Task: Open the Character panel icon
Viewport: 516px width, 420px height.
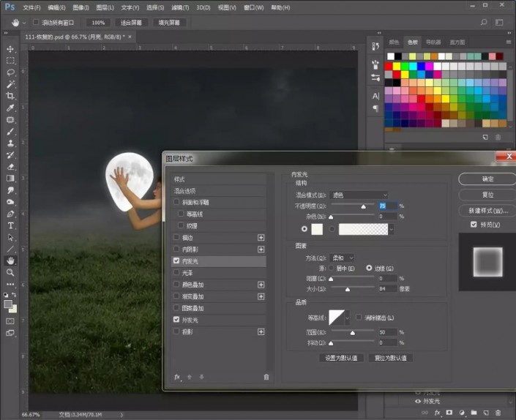Action: coord(375,96)
